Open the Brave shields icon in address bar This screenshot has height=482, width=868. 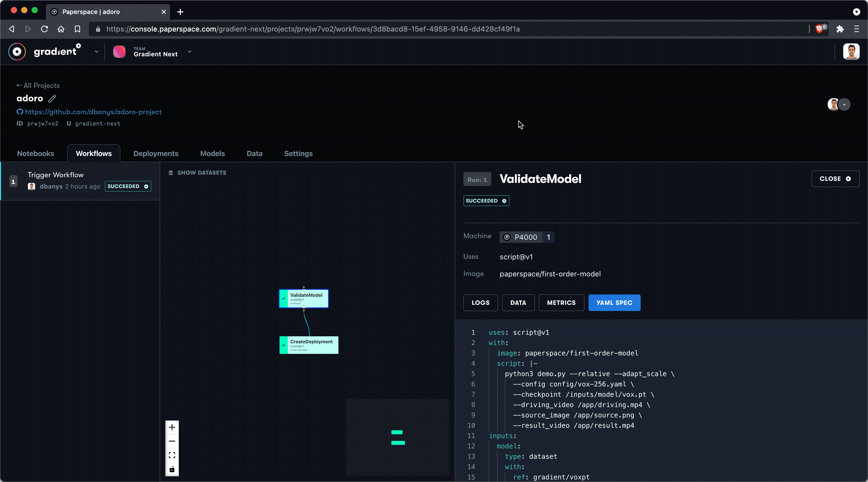click(819, 29)
